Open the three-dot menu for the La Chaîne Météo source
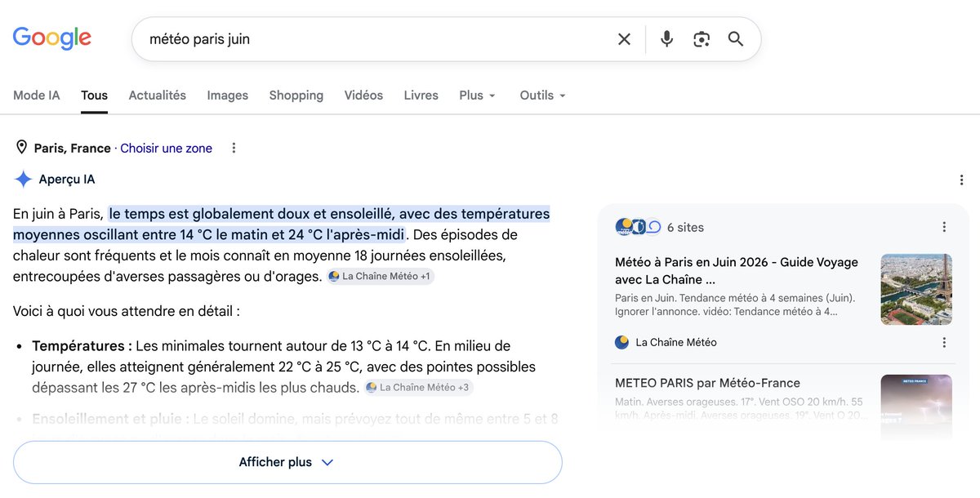Viewport: 980px width, 498px height. tap(944, 342)
